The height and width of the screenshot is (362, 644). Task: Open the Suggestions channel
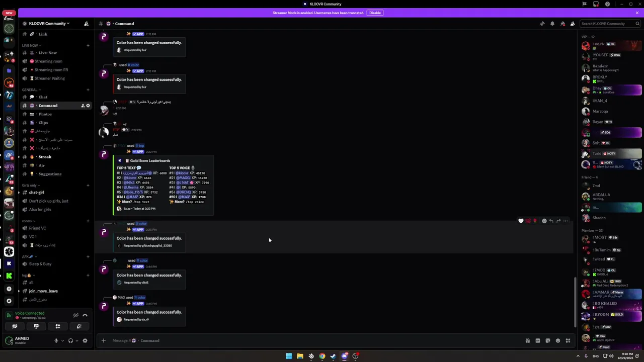point(55,174)
